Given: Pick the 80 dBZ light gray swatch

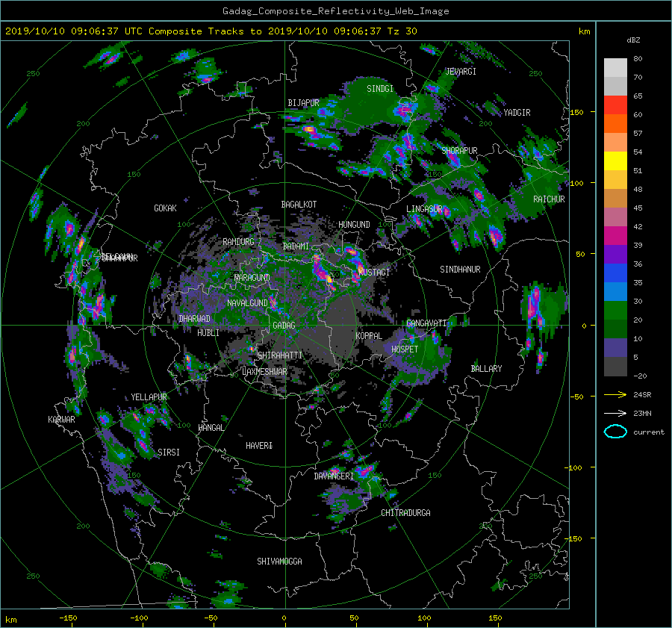Looking at the screenshot, I should tap(615, 67).
